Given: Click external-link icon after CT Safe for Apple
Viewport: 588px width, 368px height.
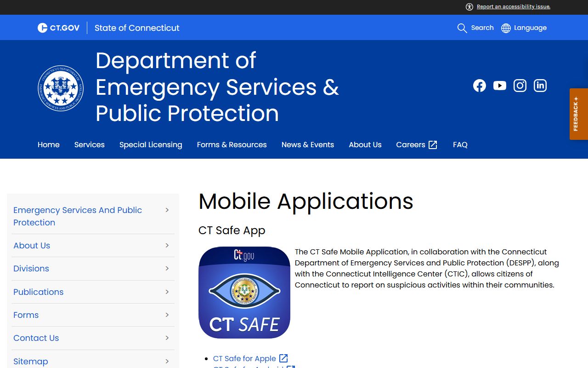Looking at the screenshot, I should pyautogui.click(x=284, y=358).
